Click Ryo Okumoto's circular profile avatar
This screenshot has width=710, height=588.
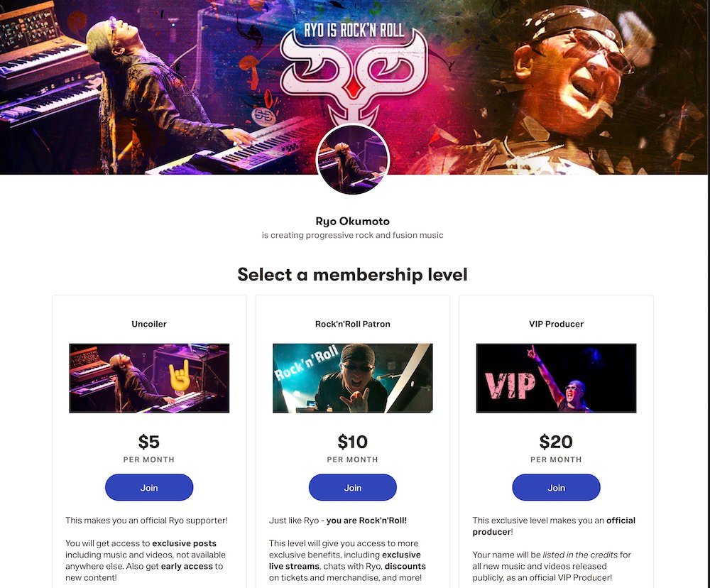[353, 159]
